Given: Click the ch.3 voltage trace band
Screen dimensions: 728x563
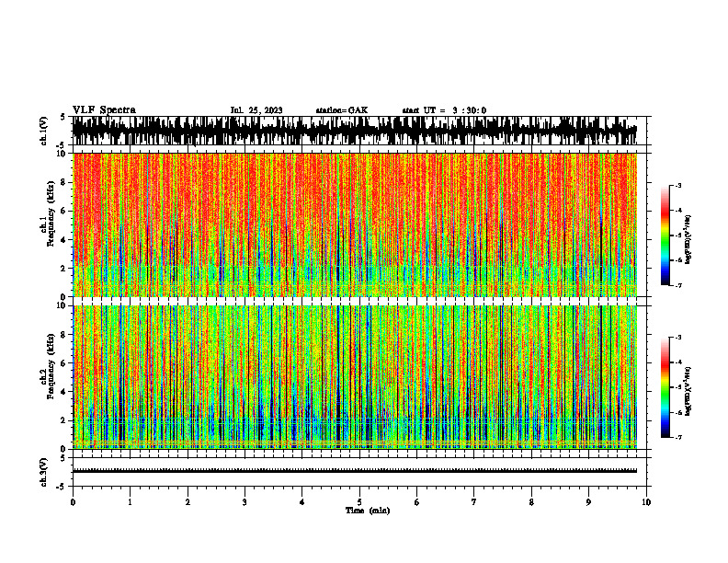Looking at the screenshot, I should (354, 471).
